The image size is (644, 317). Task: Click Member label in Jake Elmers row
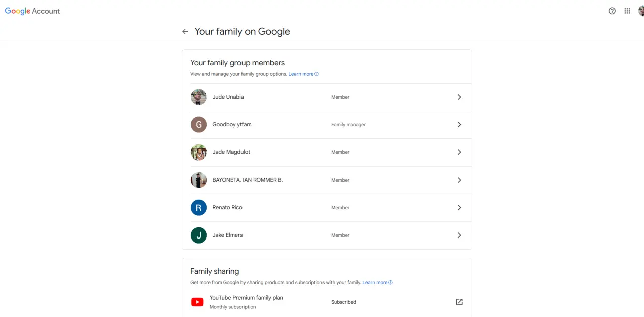click(x=340, y=235)
